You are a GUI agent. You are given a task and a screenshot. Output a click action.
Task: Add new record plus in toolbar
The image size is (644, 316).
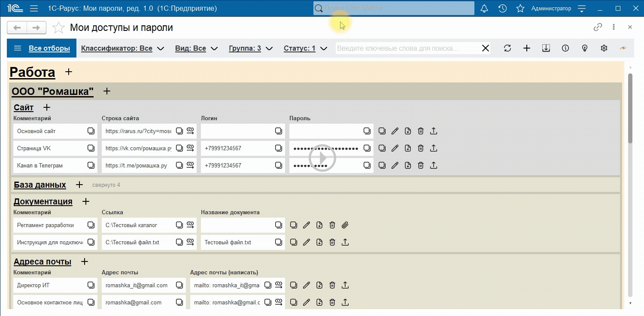pos(527,48)
